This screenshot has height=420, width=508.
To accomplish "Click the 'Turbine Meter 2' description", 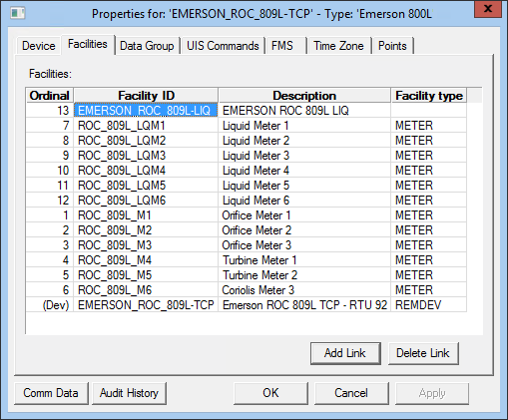I will tap(304, 275).
